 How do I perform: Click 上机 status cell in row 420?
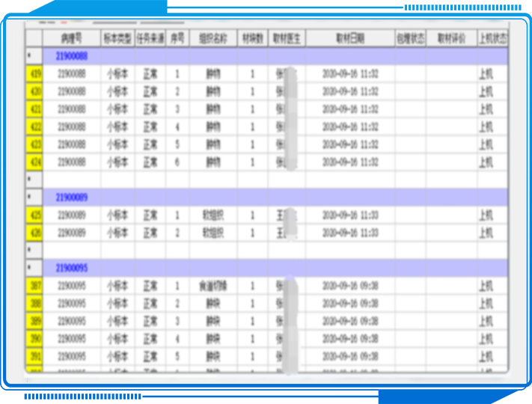click(x=486, y=91)
